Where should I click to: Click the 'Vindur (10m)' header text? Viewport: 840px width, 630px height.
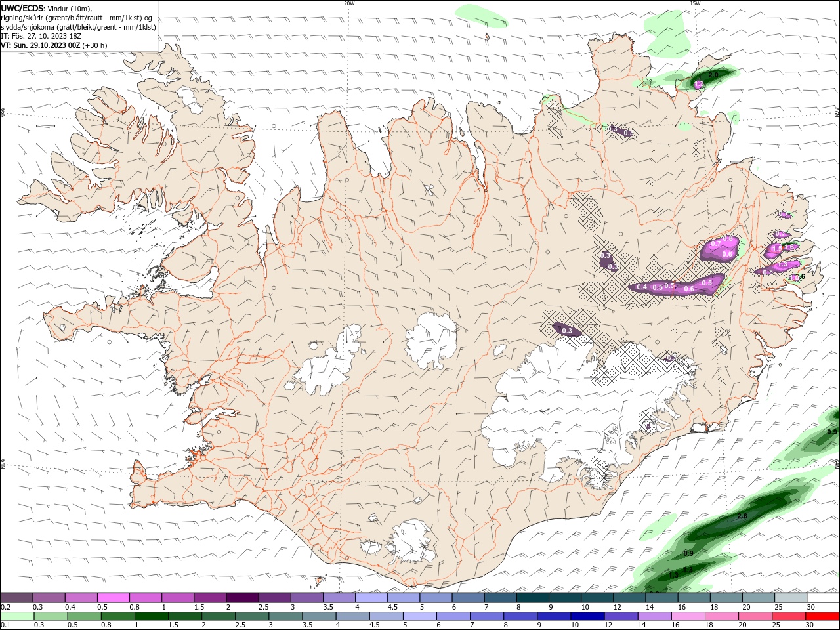coord(69,8)
